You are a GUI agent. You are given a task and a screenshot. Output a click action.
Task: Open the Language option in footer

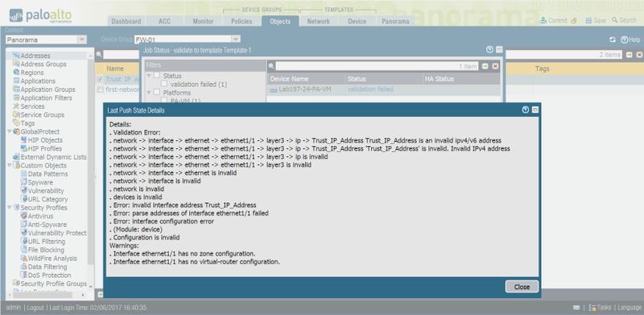[630, 307]
